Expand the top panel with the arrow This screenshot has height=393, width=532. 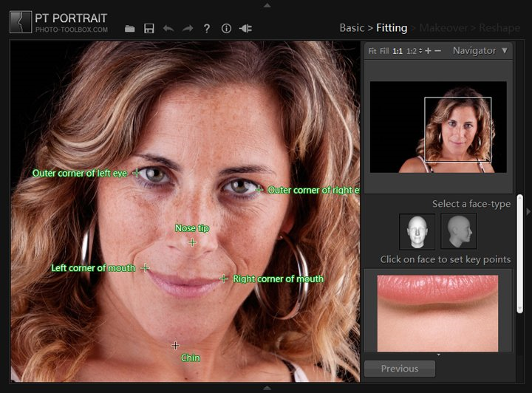click(x=267, y=4)
